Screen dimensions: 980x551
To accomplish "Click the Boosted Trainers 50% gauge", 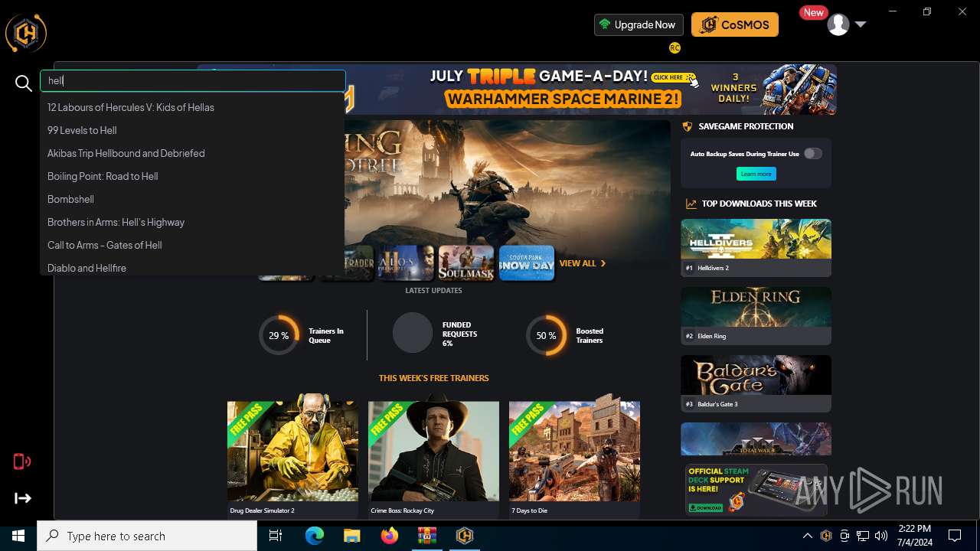I will (547, 335).
